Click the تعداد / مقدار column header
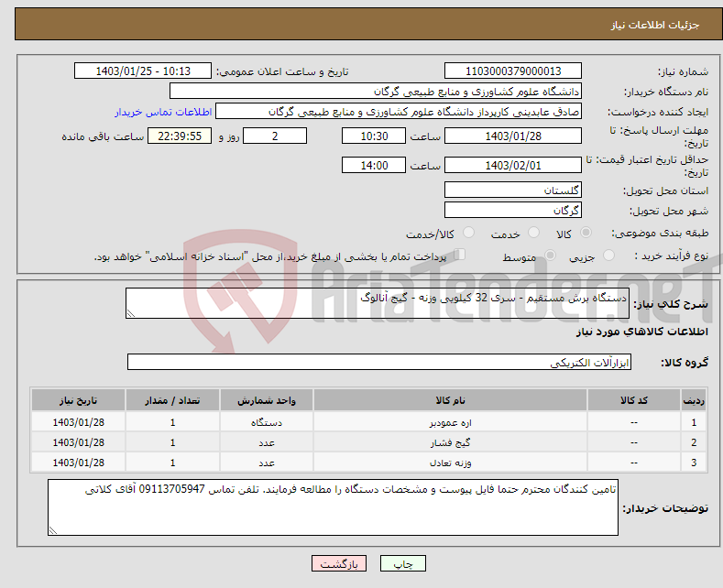Viewport: 723px width, 588px height. (172, 400)
